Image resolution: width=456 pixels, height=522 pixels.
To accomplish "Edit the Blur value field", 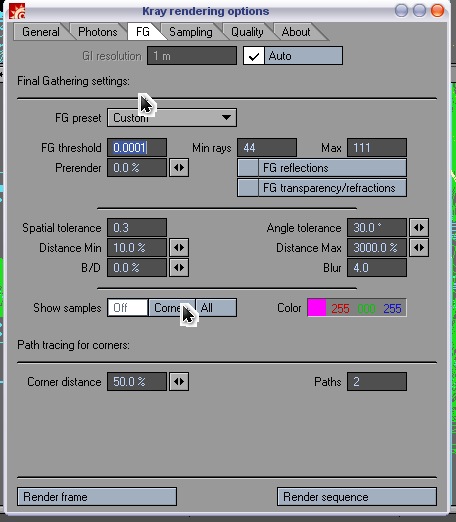I will [x=377, y=268].
